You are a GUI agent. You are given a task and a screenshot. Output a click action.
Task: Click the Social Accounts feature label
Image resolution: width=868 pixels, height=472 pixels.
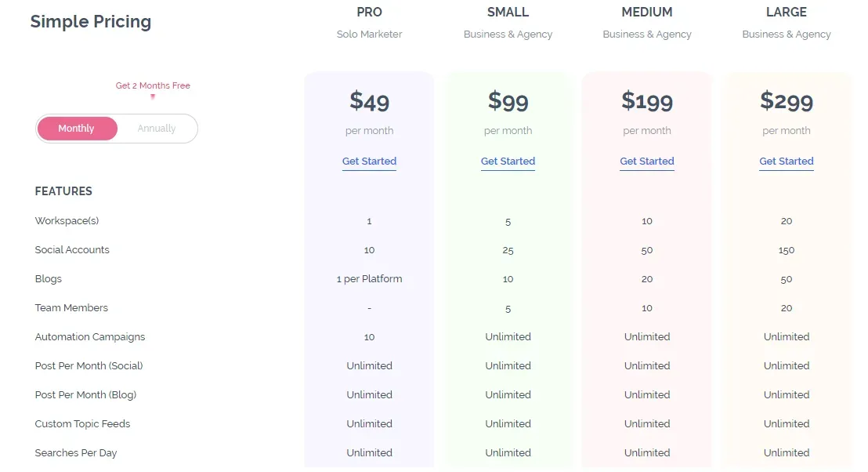72,249
